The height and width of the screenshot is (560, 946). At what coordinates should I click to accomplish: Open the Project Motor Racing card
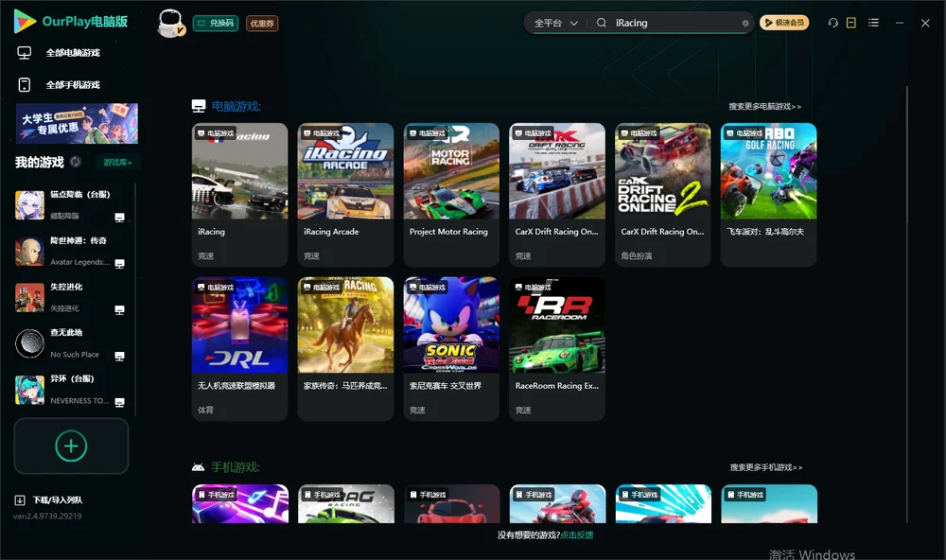pos(451,194)
